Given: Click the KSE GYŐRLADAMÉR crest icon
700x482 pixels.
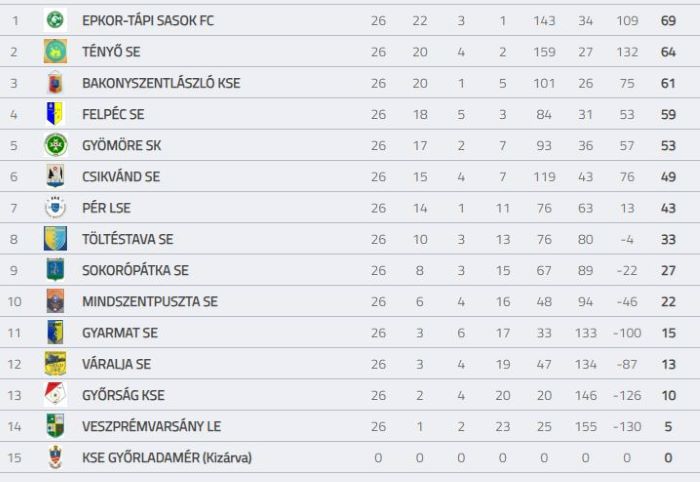Looking at the screenshot, I should click(55, 457).
